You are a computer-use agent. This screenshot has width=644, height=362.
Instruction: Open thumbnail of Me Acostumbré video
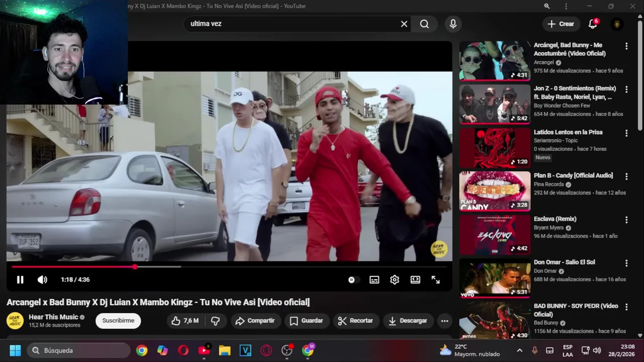coord(495,61)
